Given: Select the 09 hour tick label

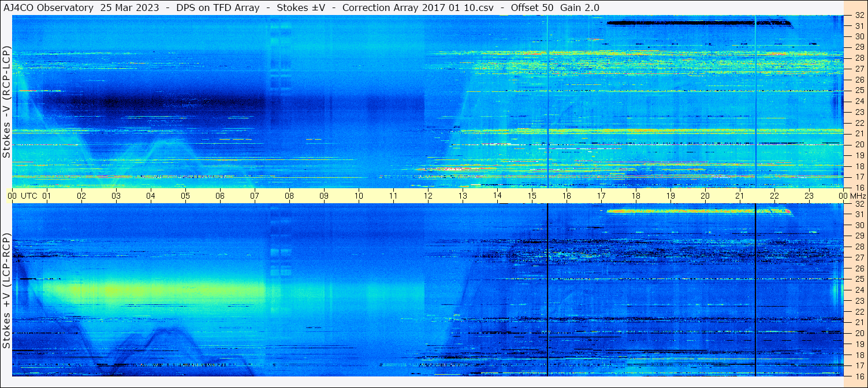Looking at the screenshot, I should pyautogui.click(x=324, y=196).
